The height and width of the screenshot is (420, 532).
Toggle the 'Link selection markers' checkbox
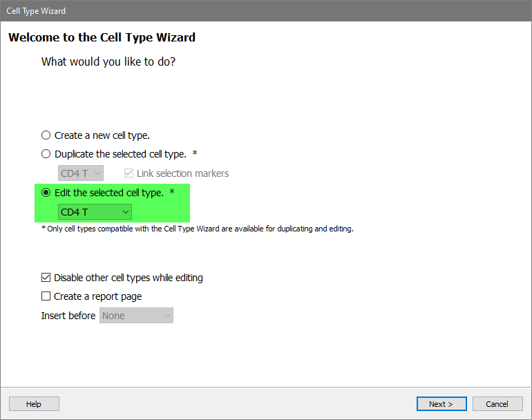[x=129, y=173]
